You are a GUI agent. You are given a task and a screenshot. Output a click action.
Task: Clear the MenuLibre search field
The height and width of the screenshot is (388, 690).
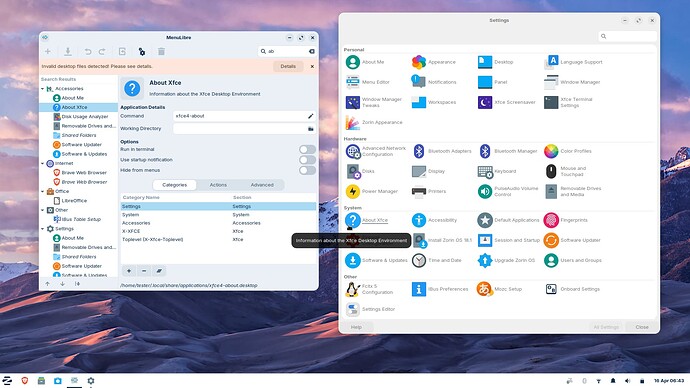(x=312, y=51)
